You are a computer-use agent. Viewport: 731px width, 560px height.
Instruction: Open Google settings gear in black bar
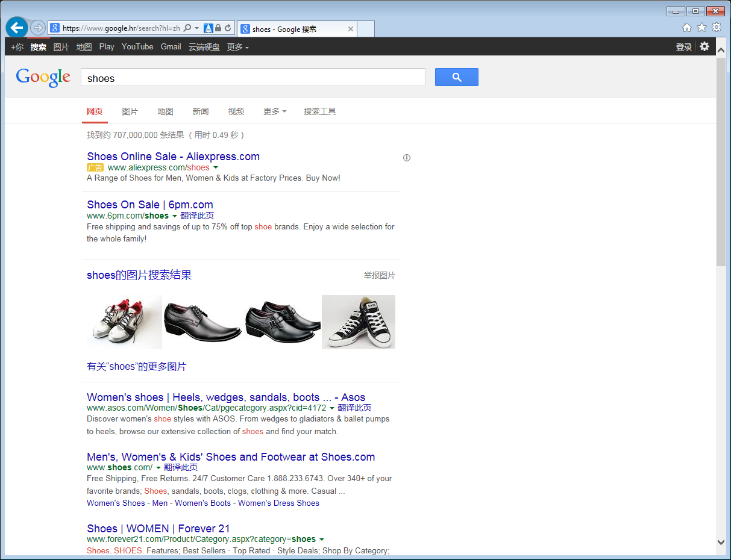[704, 46]
